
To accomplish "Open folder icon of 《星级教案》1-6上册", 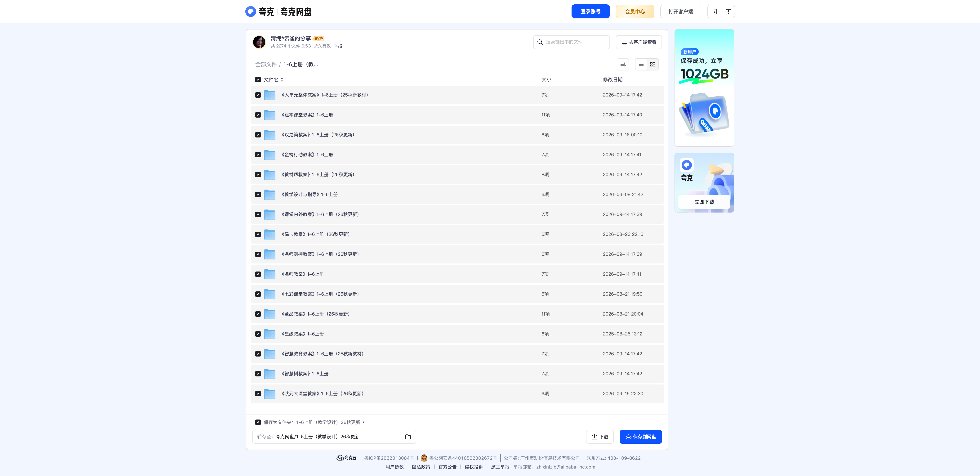I will (x=270, y=334).
